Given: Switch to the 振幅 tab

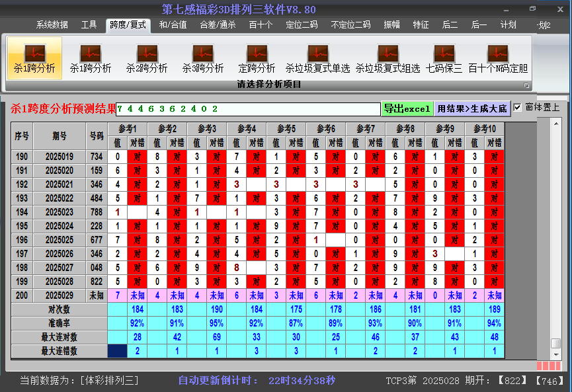Looking at the screenshot, I should coord(391,25).
